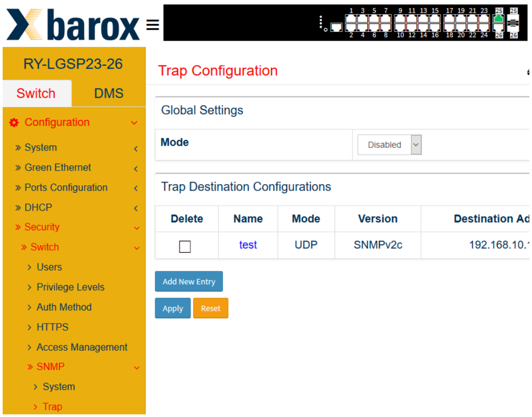This screenshot has width=532, height=417.
Task: Tick the Delete checkbox for test entry
Action: click(185, 247)
